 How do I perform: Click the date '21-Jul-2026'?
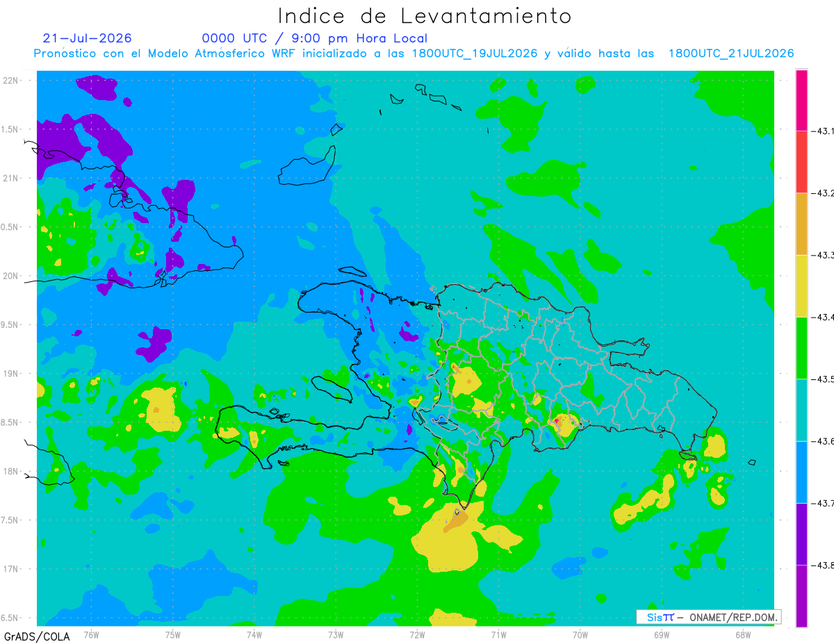click(87, 38)
